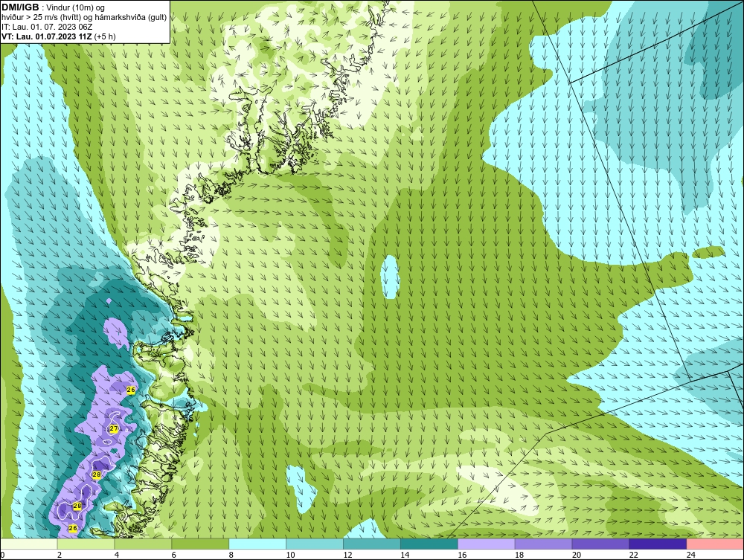Pick the 2–4 m/s light green legend swatch
Image resolution: width=744 pixels, height=560 pixels.
tap(86, 544)
